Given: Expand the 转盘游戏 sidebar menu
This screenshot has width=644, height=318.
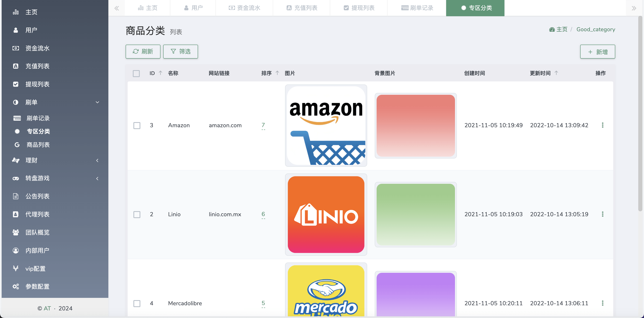Looking at the screenshot, I should tap(97, 178).
